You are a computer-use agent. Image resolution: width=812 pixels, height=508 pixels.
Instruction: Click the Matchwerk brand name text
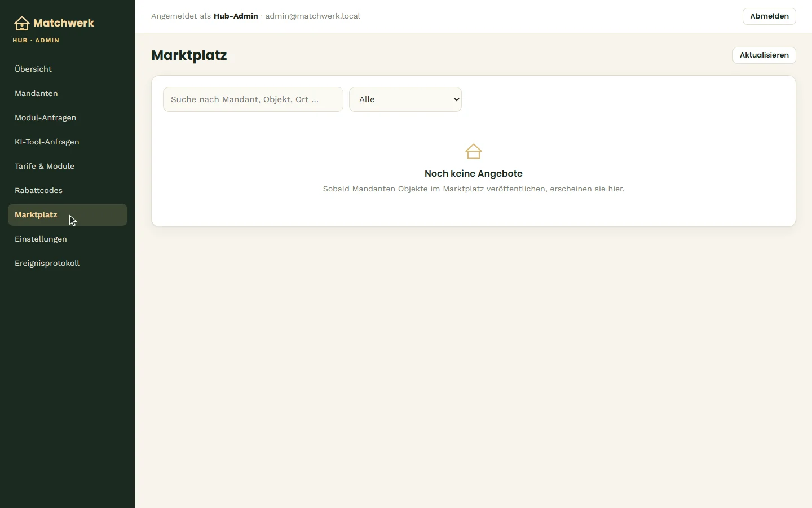click(64, 23)
